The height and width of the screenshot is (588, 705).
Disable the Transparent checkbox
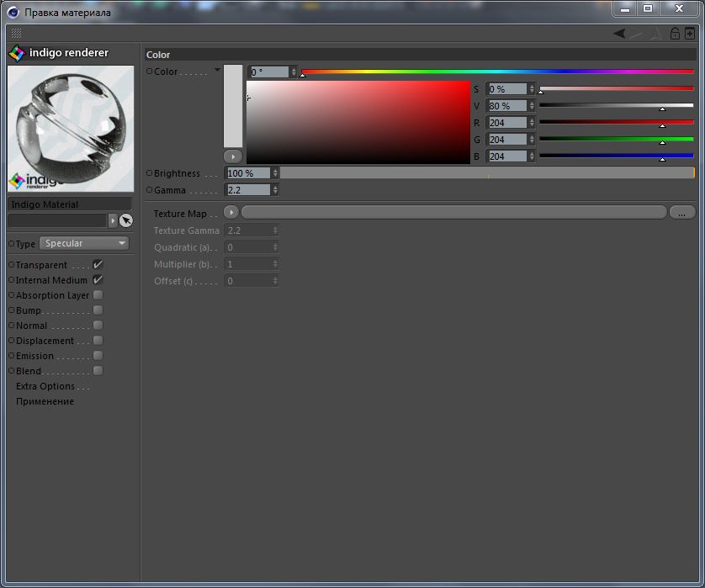coord(98,265)
